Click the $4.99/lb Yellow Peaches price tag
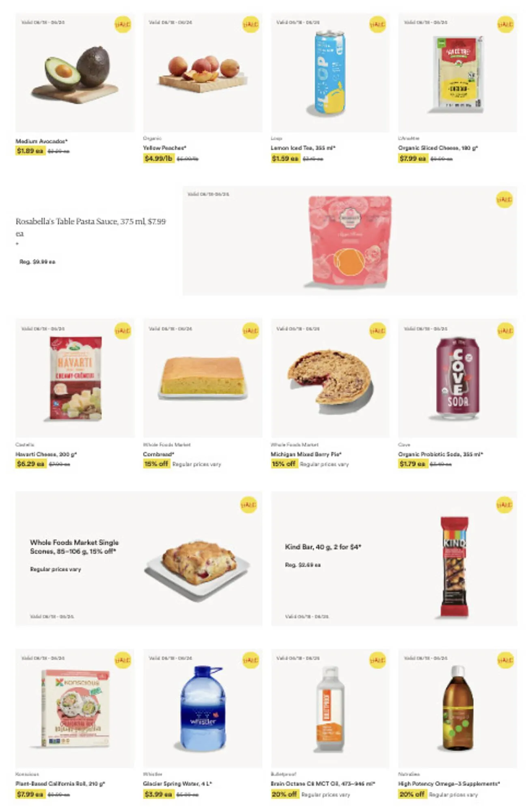 [x=158, y=158]
